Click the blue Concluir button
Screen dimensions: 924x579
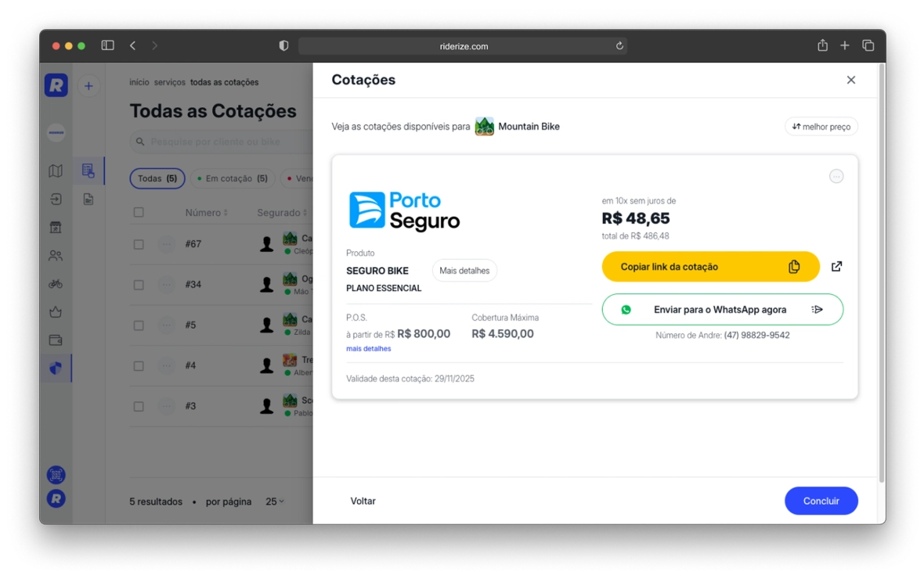(x=821, y=501)
